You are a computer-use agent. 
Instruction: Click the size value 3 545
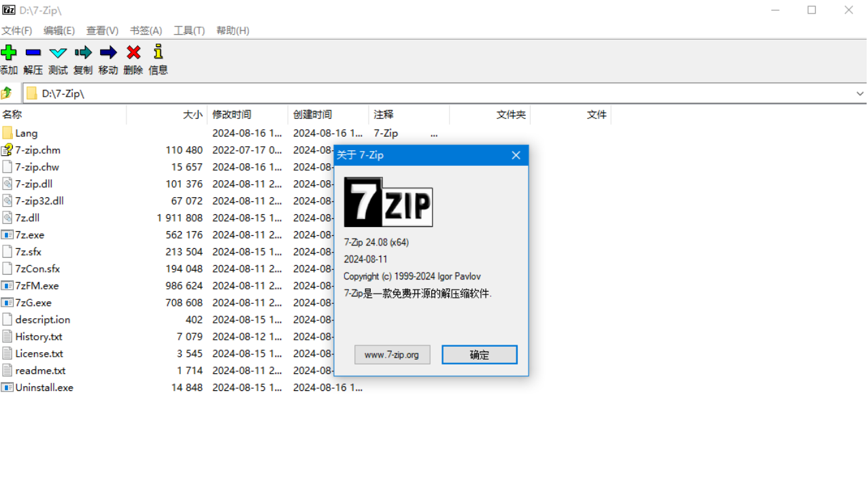click(190, 354)
